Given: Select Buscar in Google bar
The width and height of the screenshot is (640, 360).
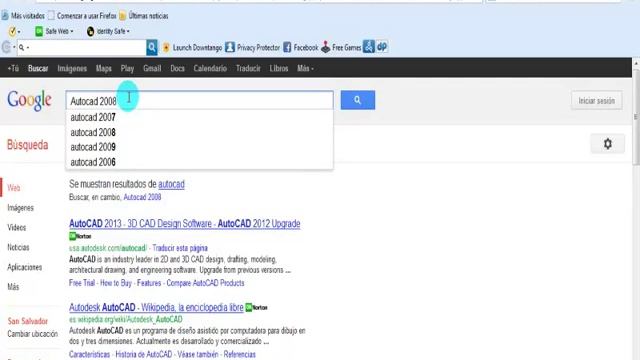Looking at the screenshot, I should pos(38,69).
